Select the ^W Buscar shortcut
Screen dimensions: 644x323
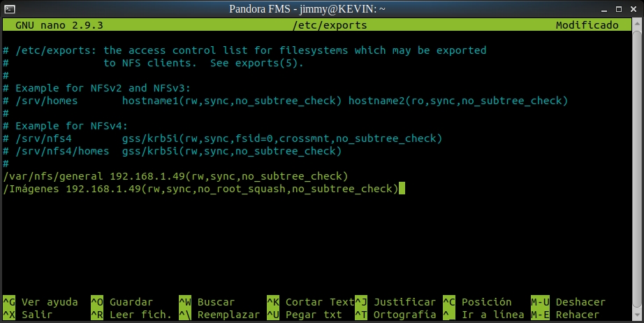pos(206,302)
